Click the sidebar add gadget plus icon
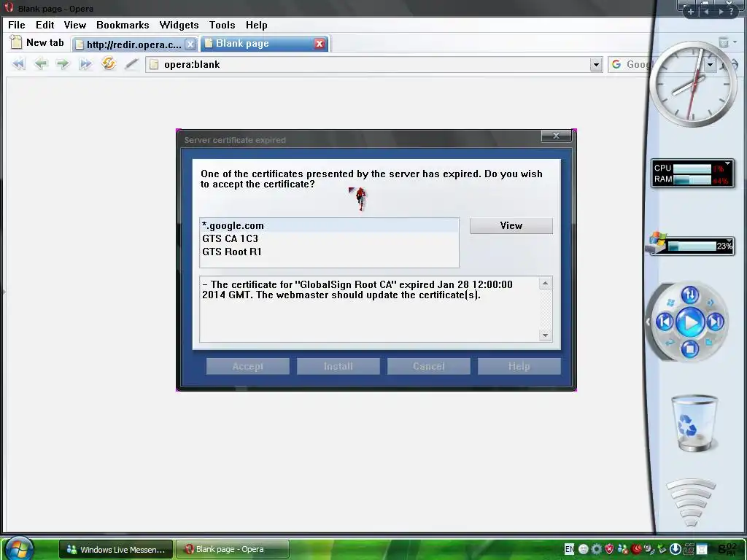Image resolution: width=747 pixels, height=560 pixels. click(x=691, y=12)
